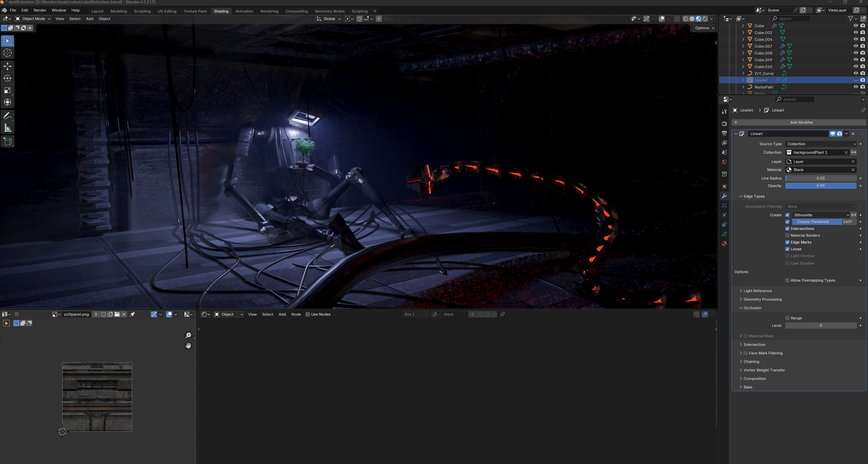Open the Render menu
The width and height of the screenshot is (868, 464).
point(40,10)
